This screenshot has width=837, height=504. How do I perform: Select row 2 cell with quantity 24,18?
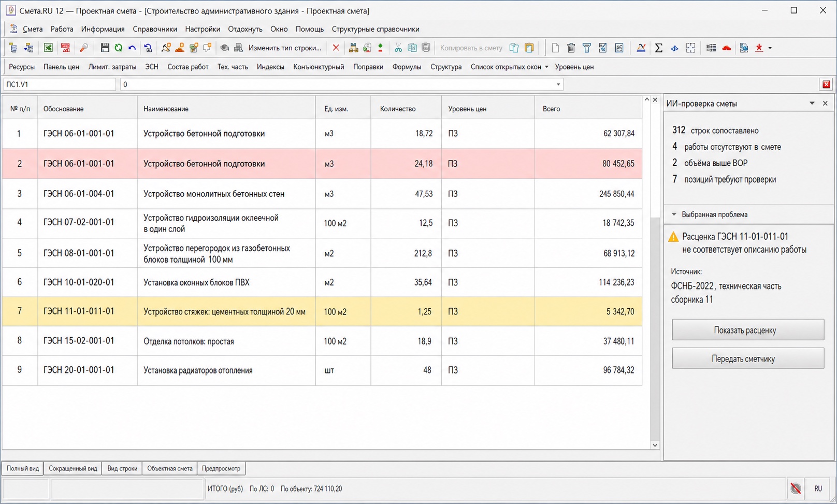pos(406,164)
